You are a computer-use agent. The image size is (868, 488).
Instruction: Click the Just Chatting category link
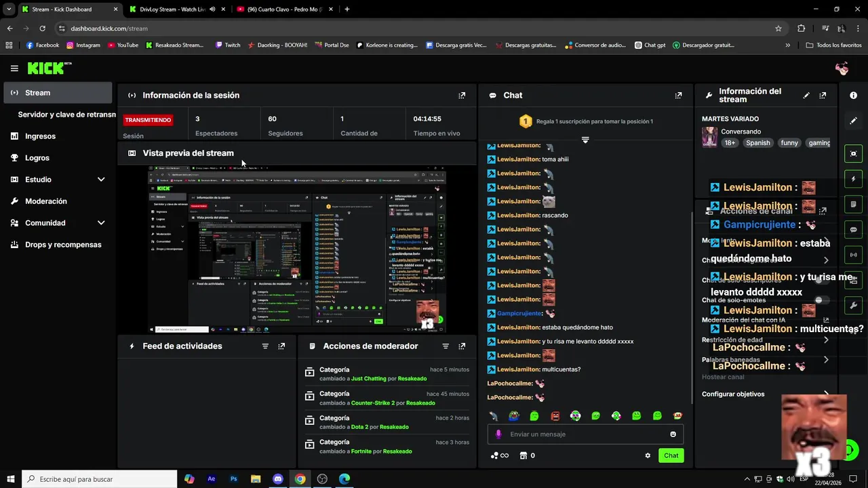(368, 379)
